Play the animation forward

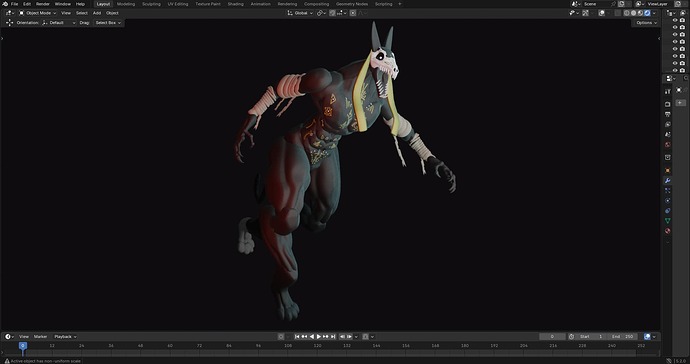(319, 336)
